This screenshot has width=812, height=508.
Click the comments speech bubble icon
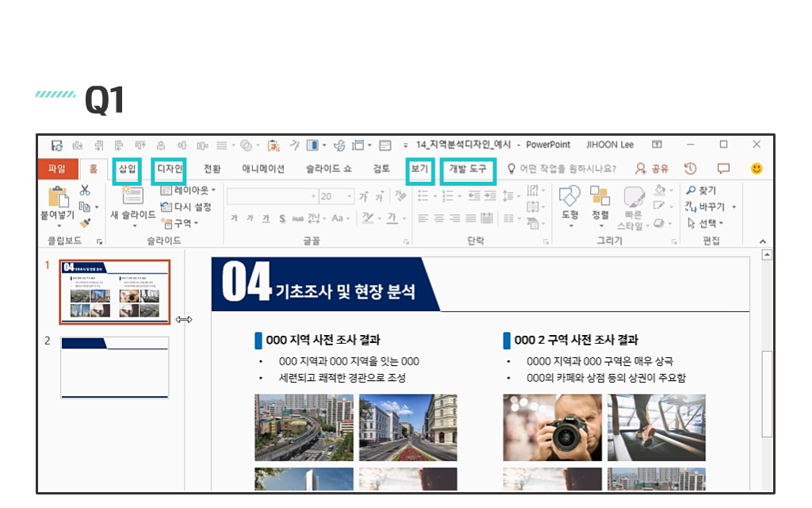[723, 169]
